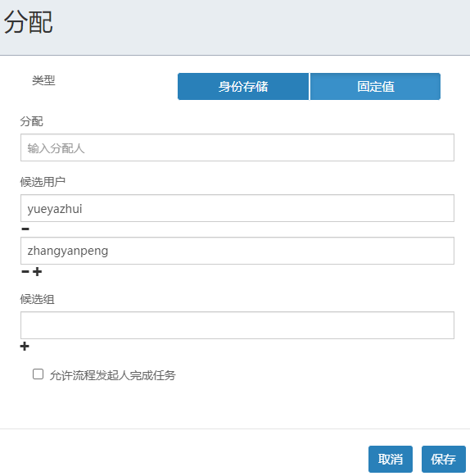Click the 分配 label above assignee input
This screenshot has width=470, height=476.
point(32,121)
